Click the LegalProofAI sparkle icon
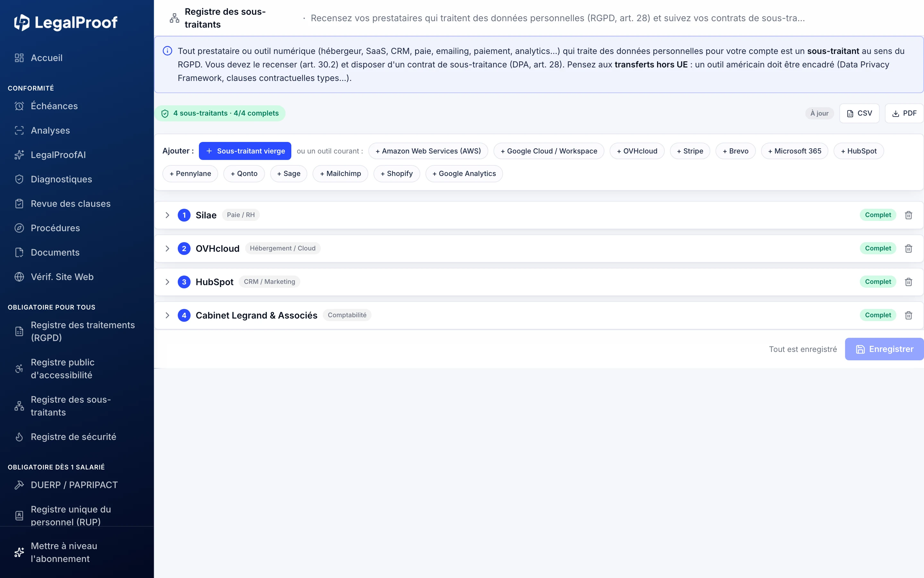The height and width of the screenshot is (578, 924). point(19,155)
